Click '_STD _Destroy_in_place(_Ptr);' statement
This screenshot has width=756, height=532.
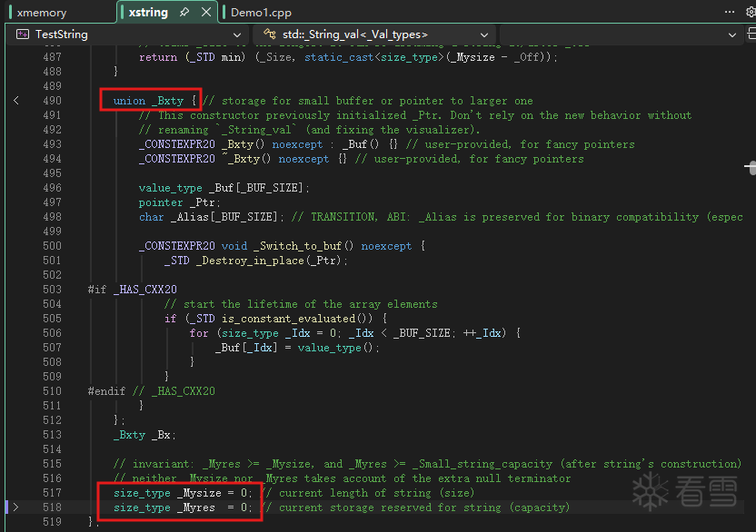(x=256, y=261)
